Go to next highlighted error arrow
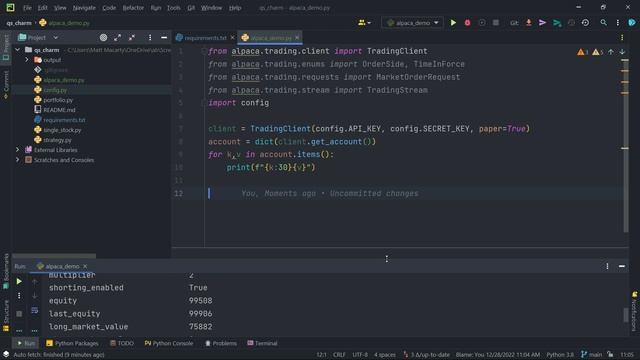 click(x=622, y=52)
